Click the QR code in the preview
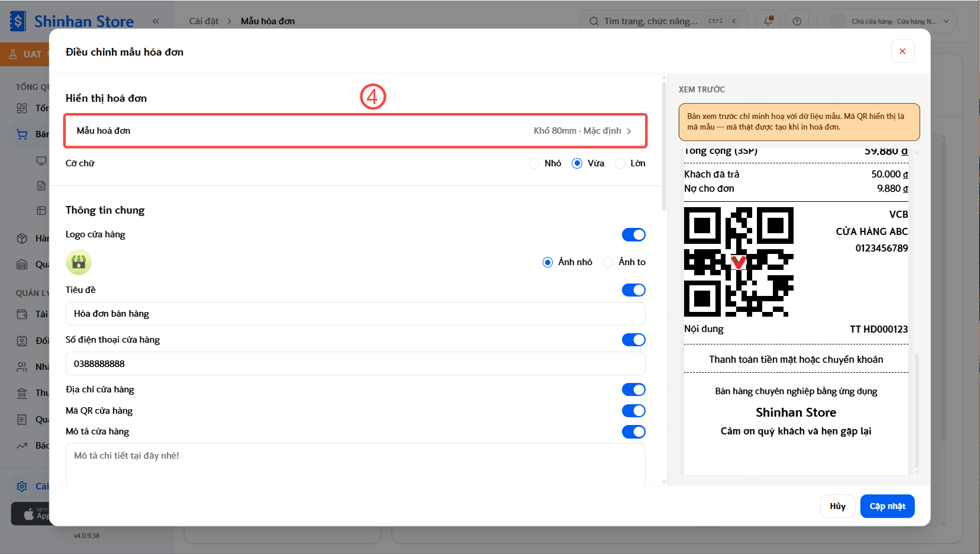The width and height of the screenshot is (980, 554). (x=739, y=262)
